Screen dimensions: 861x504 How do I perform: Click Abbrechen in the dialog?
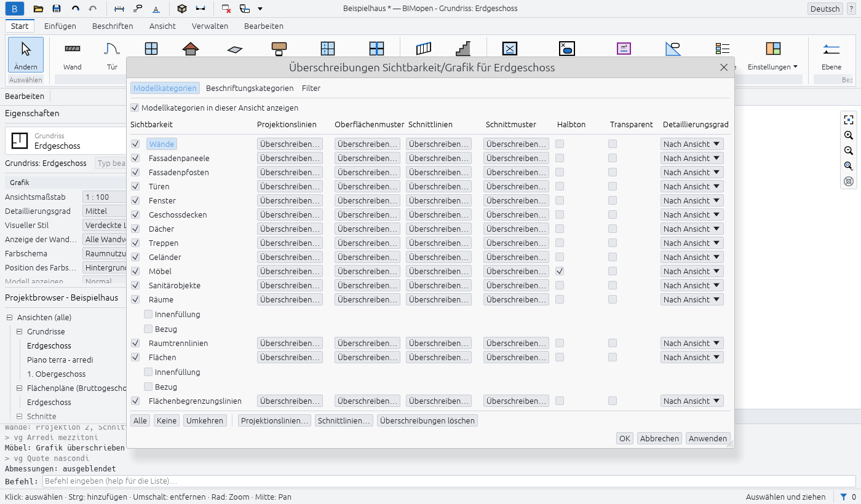coord(659,438)
